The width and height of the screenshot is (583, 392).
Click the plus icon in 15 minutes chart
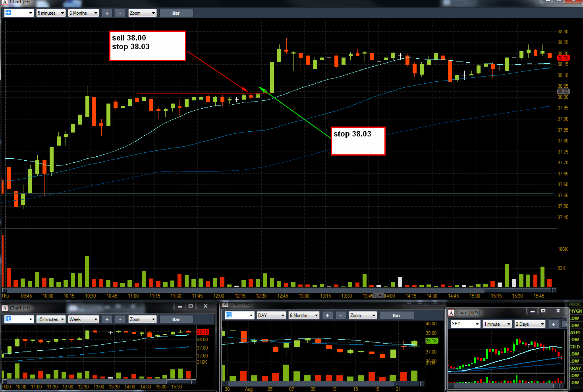click(107, 319)
